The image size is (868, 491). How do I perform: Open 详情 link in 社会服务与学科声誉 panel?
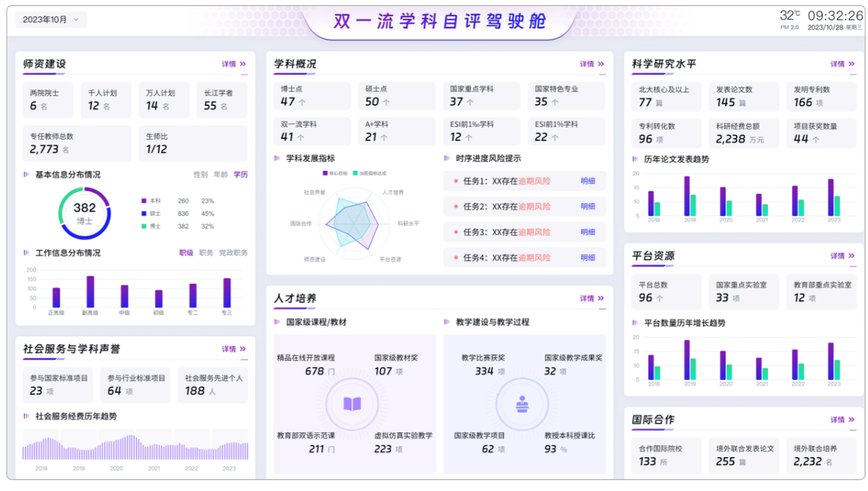234,349
